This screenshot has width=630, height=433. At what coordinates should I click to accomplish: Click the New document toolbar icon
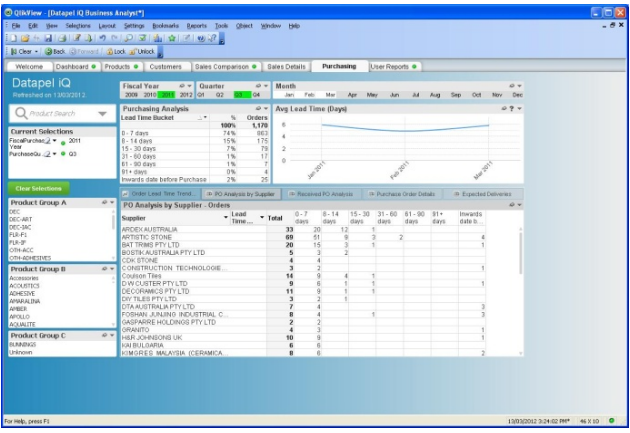(14, 38)
